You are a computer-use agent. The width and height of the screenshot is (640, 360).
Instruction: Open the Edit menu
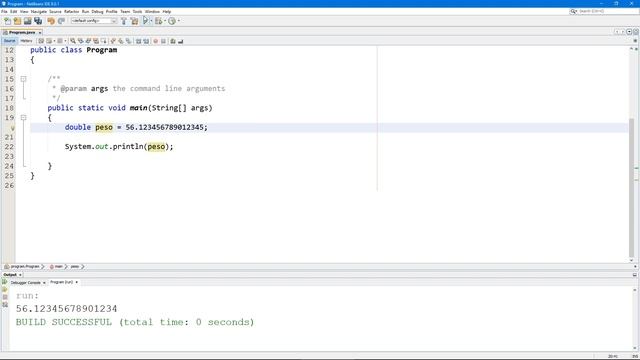13,11
